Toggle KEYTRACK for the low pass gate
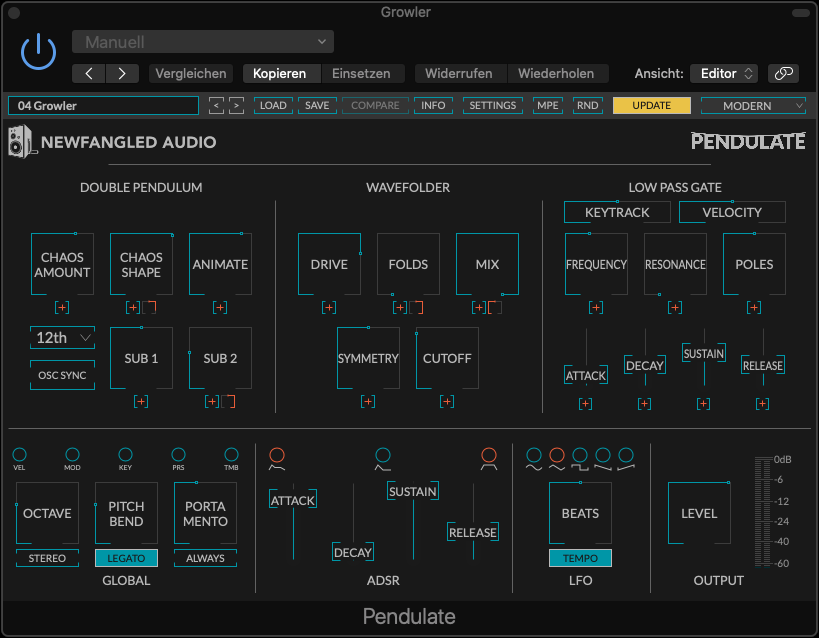The image size is (819, 638). (617, 212)
